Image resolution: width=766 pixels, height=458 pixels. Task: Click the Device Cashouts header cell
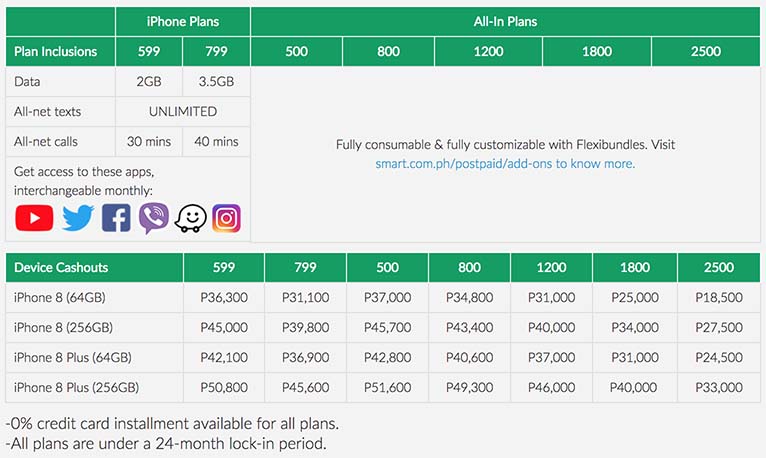pyautogui.click(x=94, y=268)
